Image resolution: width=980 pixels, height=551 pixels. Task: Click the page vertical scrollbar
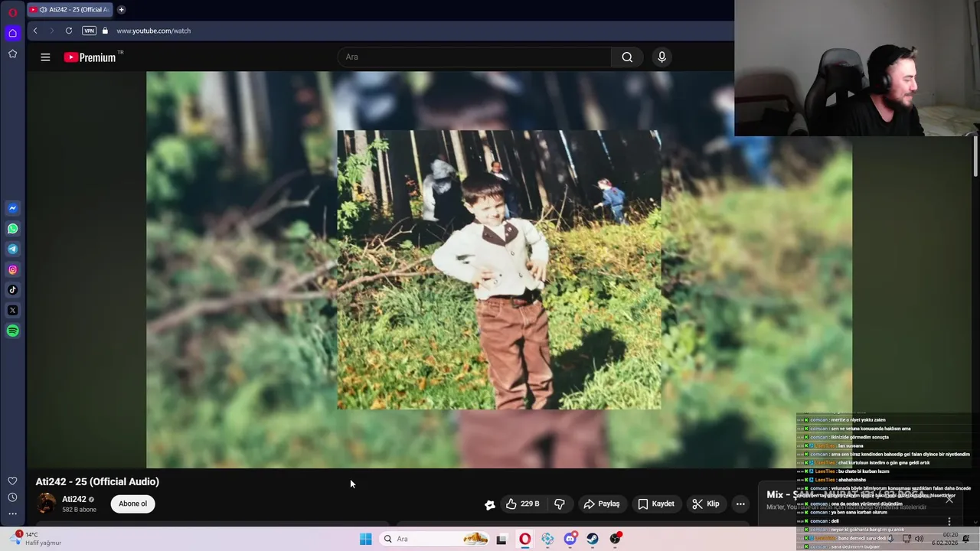(975, 157)
